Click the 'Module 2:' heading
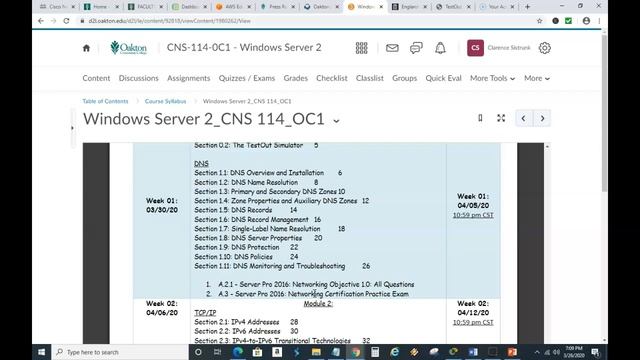The image size is (640, 360). tap(318, 304)
